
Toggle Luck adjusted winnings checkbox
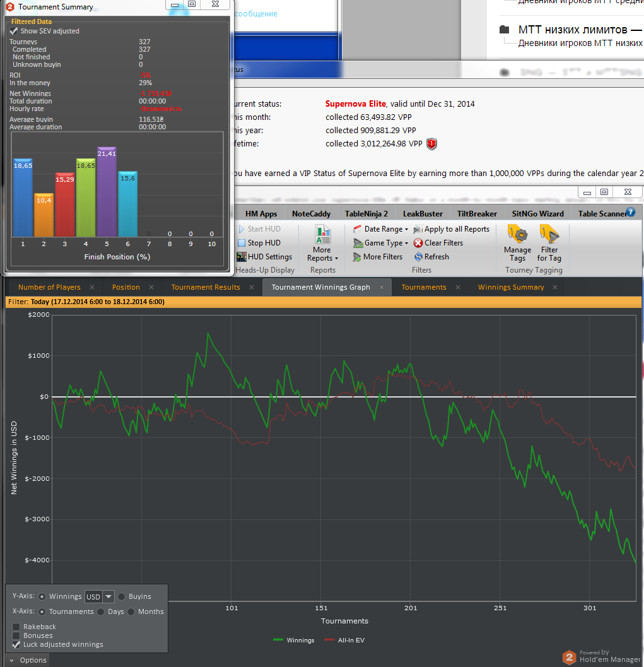(x=16, y=644)
